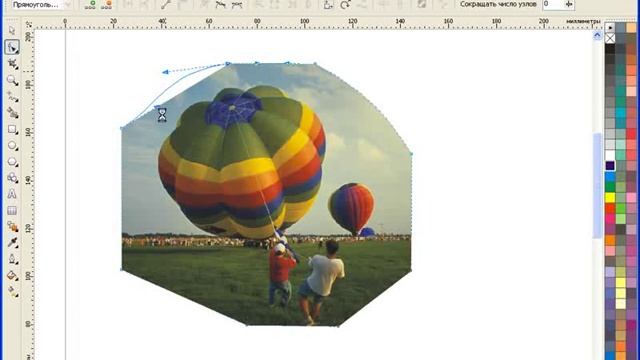The height and width of the screenshot is (360, 640).
Task: Click the ruler origin corner box
Action: point(28,24)
